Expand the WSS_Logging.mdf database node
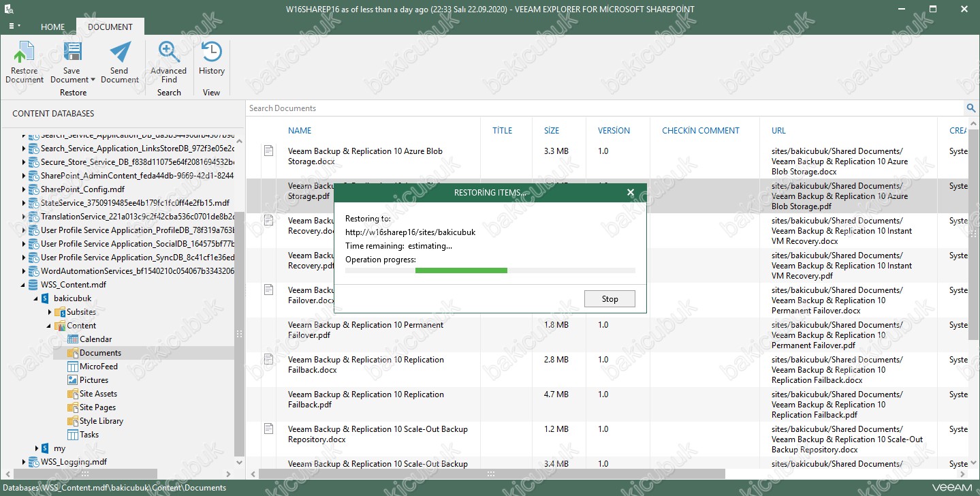The height and width of the screenshot is (496, 980). (x=24, y=462)
